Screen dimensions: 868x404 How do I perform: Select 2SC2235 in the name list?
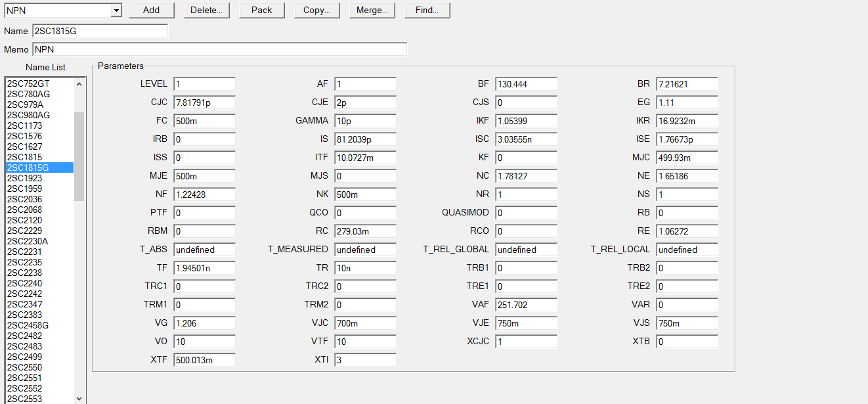[39, 262]
